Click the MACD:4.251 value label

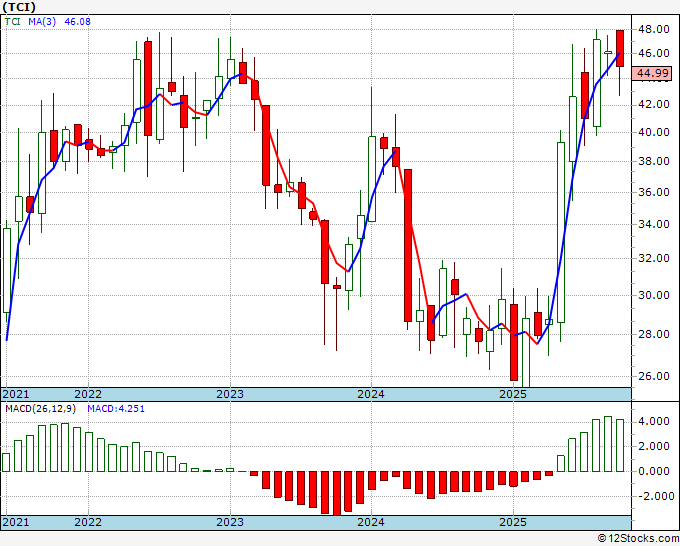click(116, 409)
